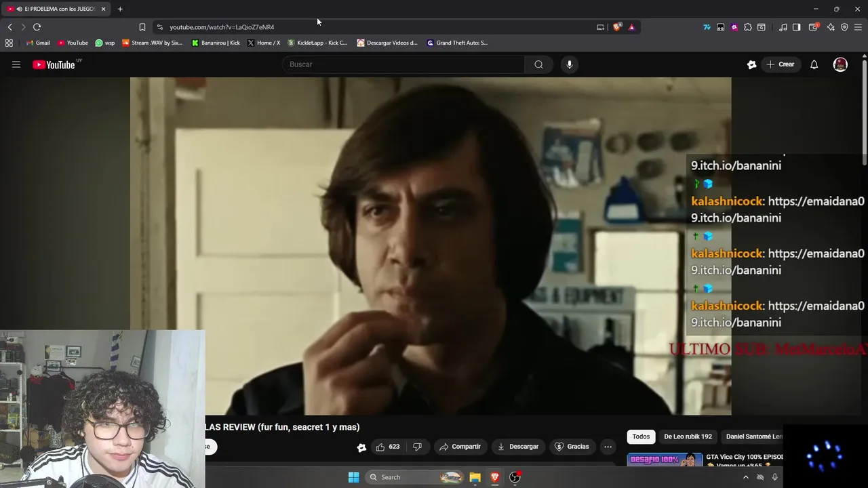Start voice search with the microphone icon
Screen dimensions: 868x488
click(x=569, y=64)
